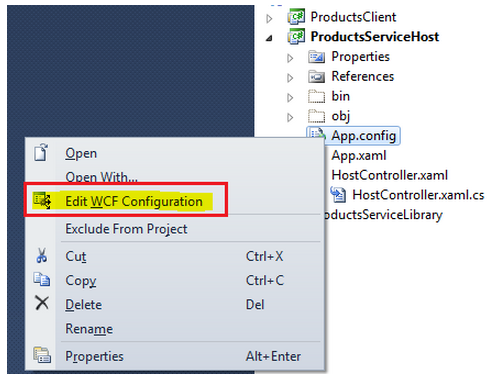This screenshot has width=493, height=377.
Task: Collapse the ProductsServiceHost project node
Action: [x=269, y=38]
